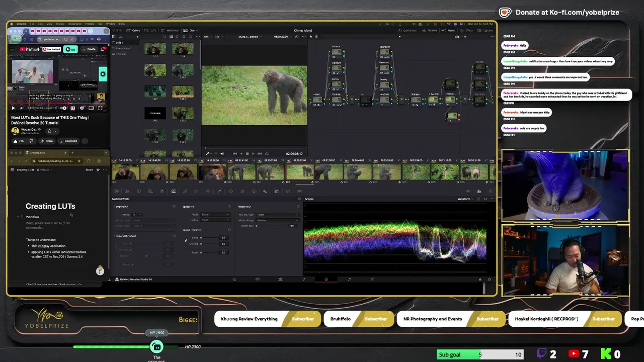
Task: Click the YouTube Share button
Action: point(47,141)
